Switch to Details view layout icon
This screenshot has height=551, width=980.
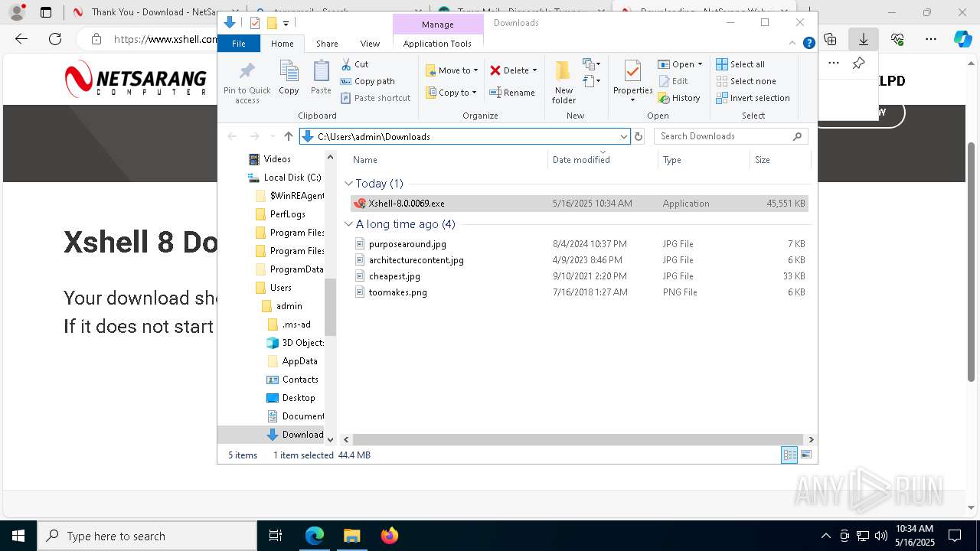pos(789,455)
